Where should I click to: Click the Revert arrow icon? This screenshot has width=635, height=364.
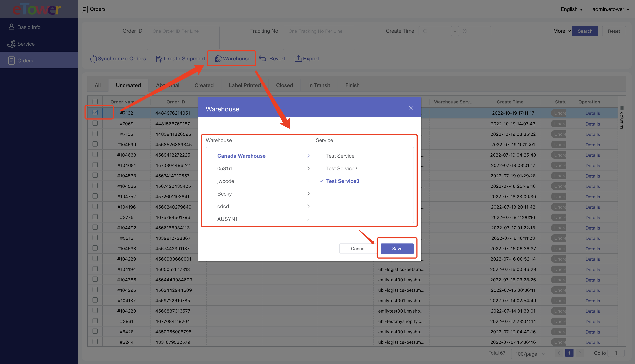pos(262,58)
